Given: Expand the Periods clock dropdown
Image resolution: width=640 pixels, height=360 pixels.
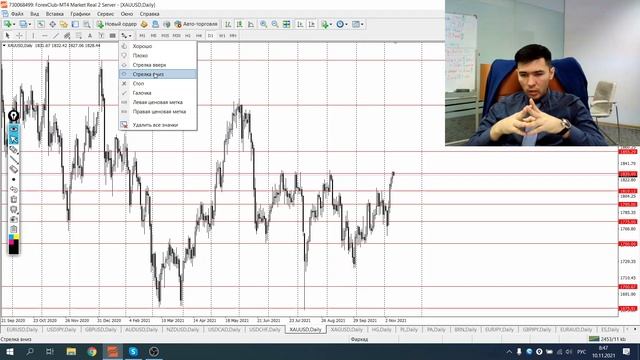Looking at the screenshot, I should coord(346,24).
